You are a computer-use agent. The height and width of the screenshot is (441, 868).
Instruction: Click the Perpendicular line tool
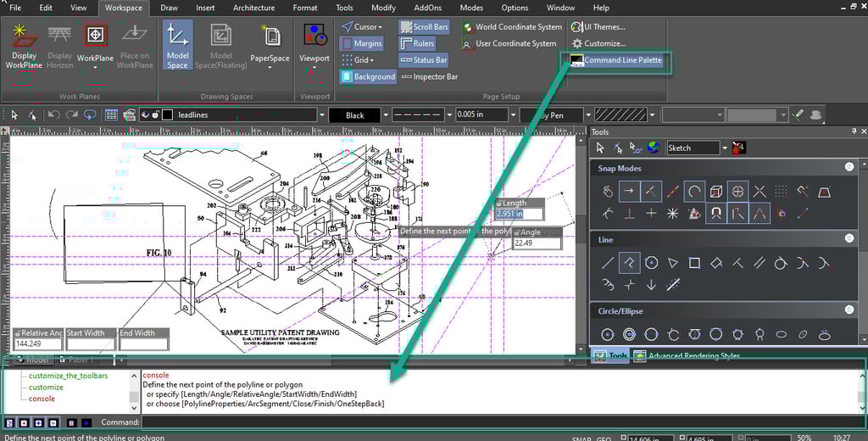pyautogui.click(x=738, y=263)
